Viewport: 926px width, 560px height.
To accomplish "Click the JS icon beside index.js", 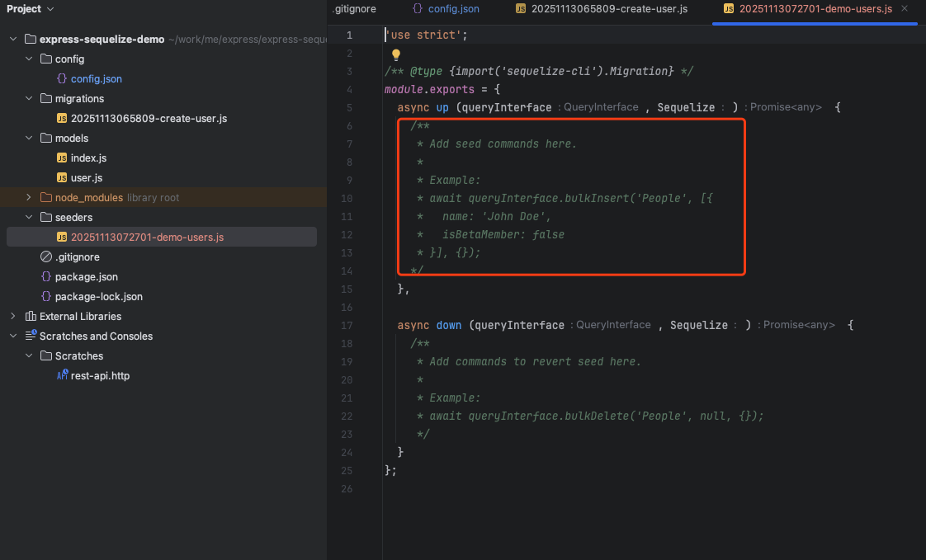I will tap(61, 158).
